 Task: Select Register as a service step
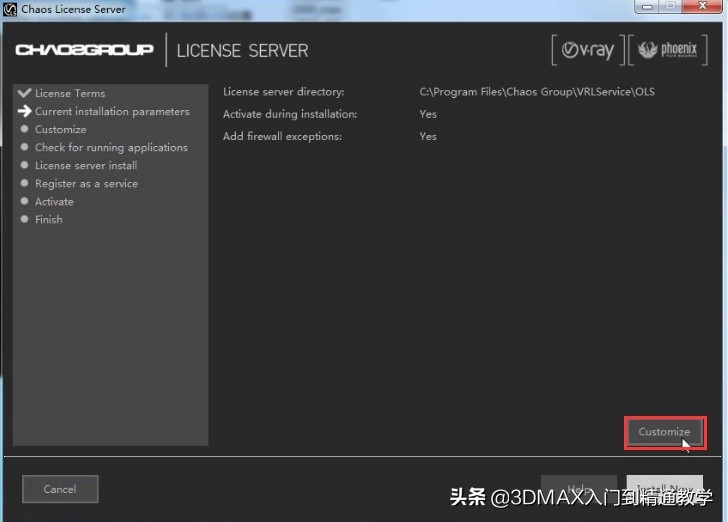point(86,184)
